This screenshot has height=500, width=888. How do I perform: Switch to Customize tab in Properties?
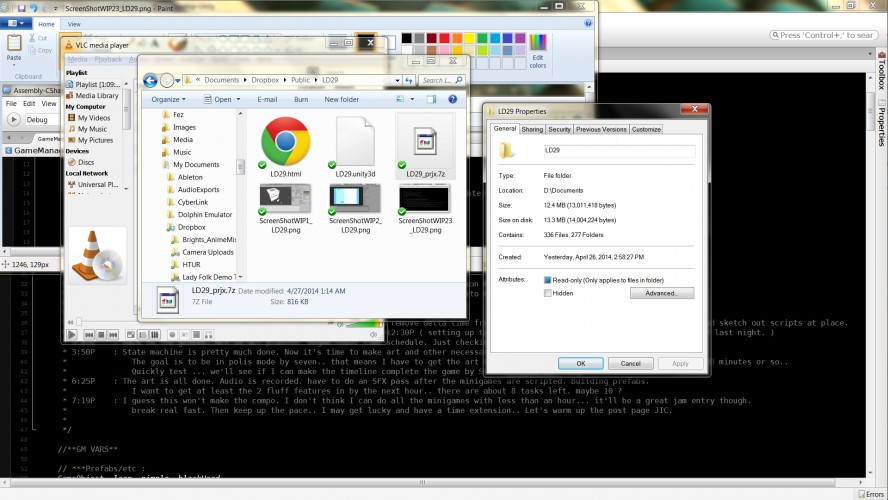click(646, 130)
